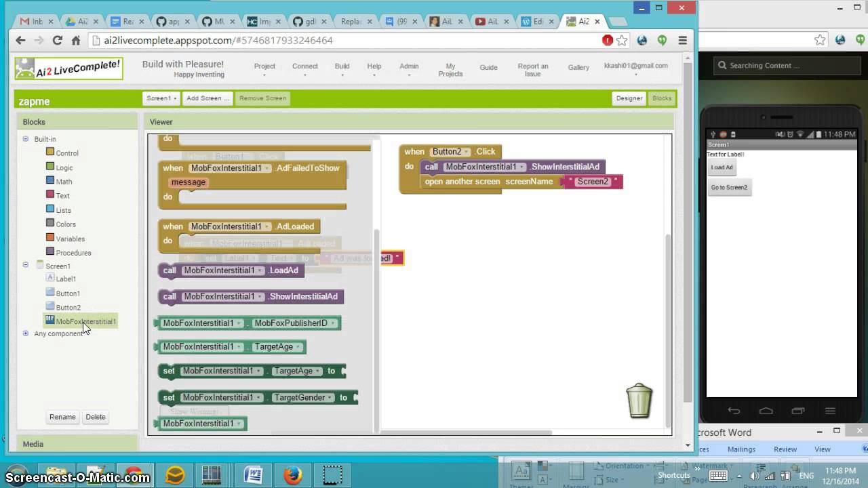Tap the phone emulator back button
The image size is (868, 488).
coord(734,410)
